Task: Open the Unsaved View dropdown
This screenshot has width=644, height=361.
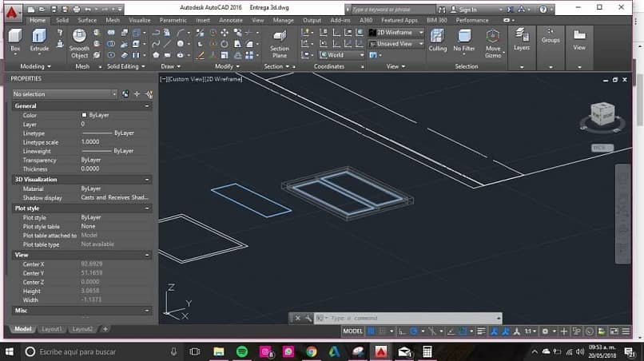Action: click(x=396, y=44)
